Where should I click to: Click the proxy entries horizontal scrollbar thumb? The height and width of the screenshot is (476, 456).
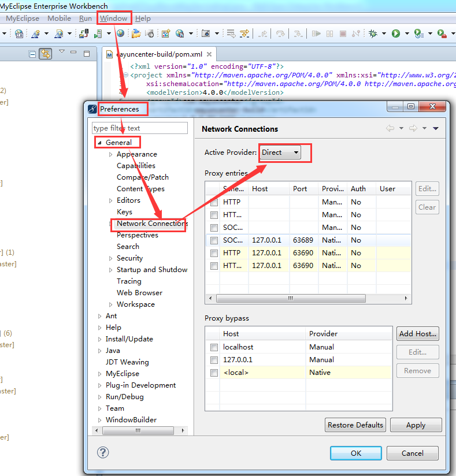pyautogui.click(x=291, y=298)
